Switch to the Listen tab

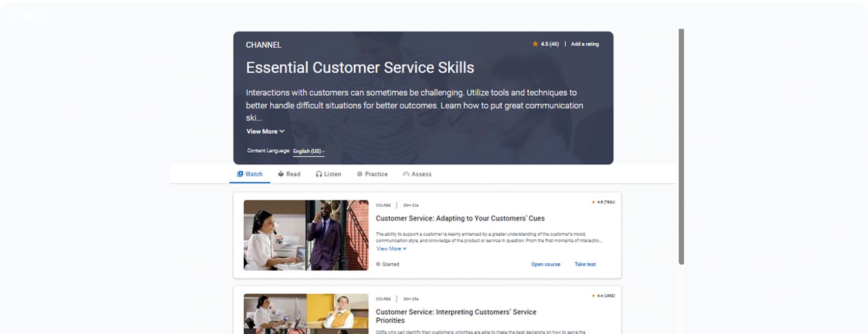point(332,174)
